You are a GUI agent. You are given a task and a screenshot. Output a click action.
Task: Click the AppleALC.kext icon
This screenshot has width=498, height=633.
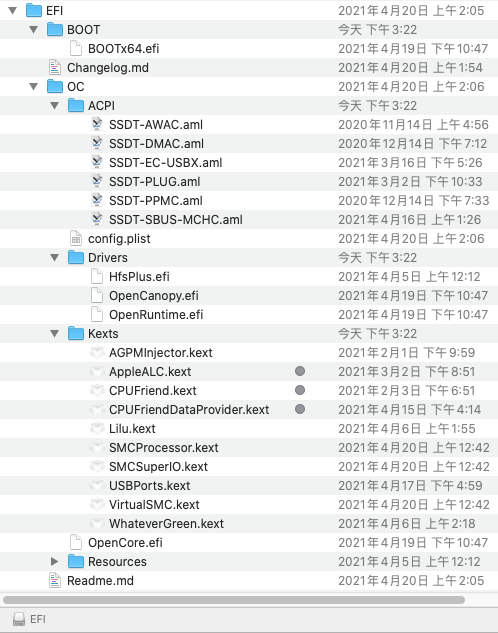(x=97, y=371)
